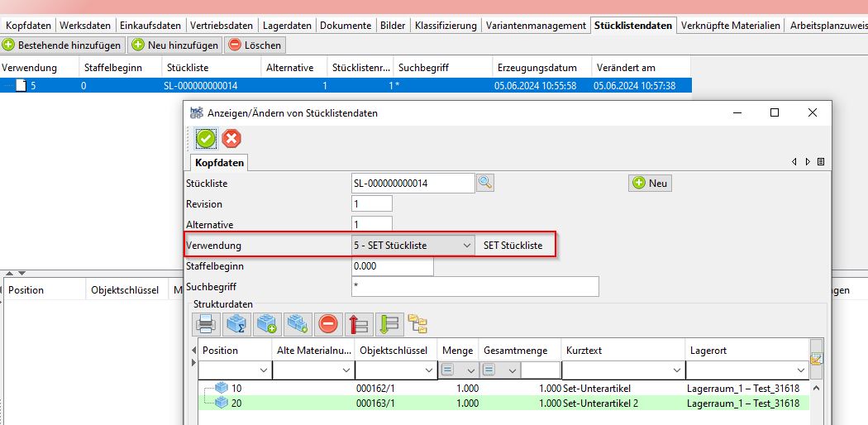Click the yellow tree structure icon
This screenshot has height=425, width=868.
click(x=417, y=324)
